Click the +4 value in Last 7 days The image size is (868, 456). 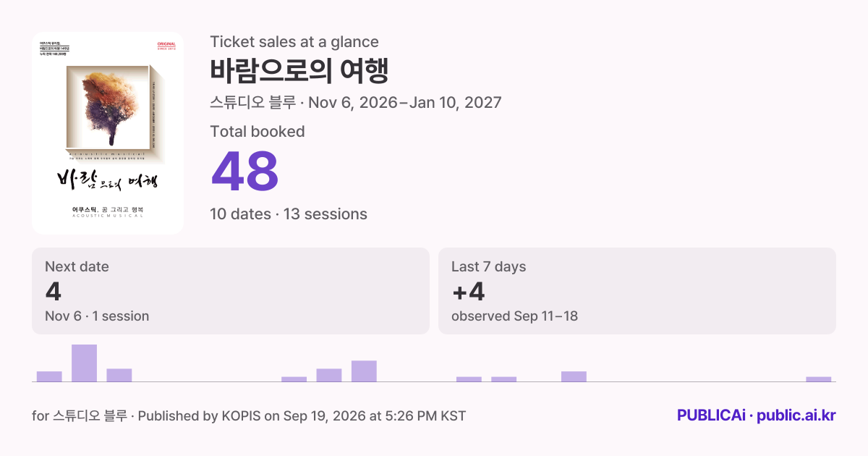click(x=468, y=291)
